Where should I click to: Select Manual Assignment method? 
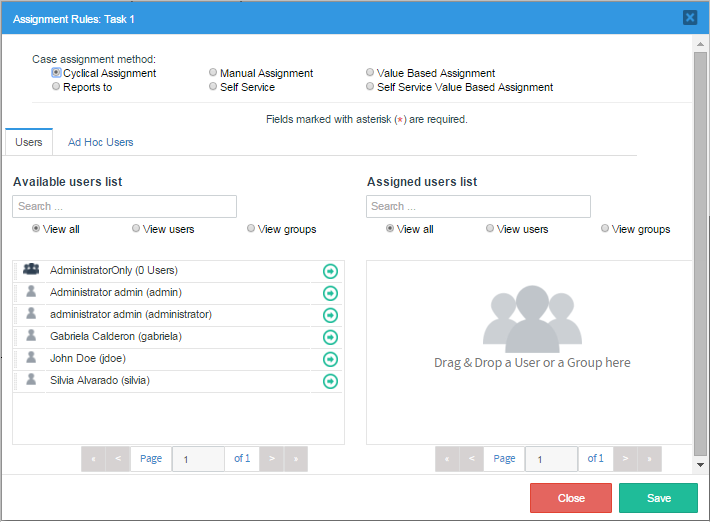tap(213, 73)
